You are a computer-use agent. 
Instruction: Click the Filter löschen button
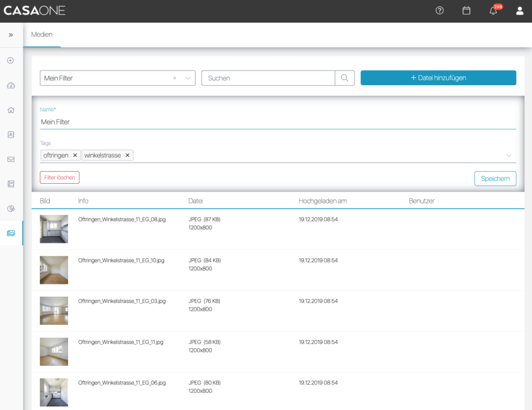(x=60, y=177)
